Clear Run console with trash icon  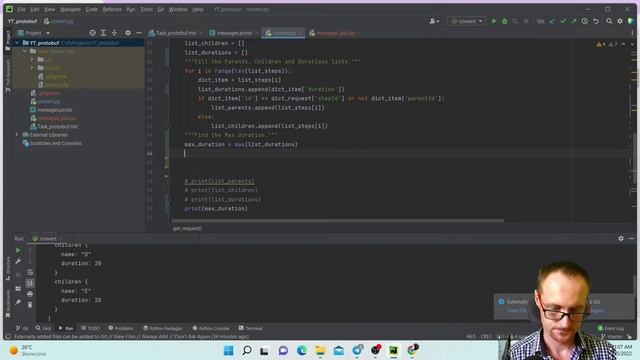(30, 304)
